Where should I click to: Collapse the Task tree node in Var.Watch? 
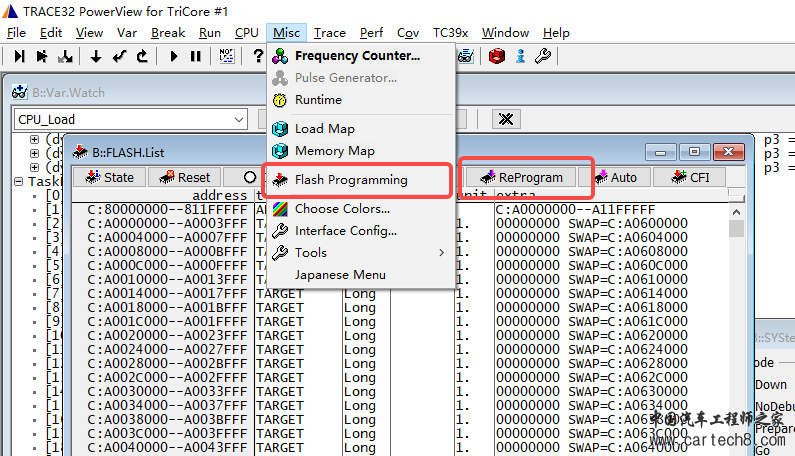tap(18, 182)
